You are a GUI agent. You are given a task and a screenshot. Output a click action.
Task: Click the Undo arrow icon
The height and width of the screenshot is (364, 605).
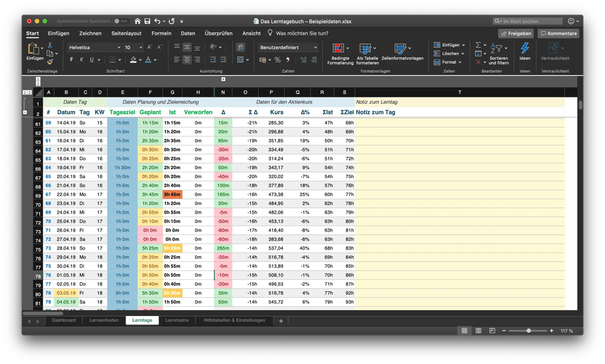coord(157,21)
